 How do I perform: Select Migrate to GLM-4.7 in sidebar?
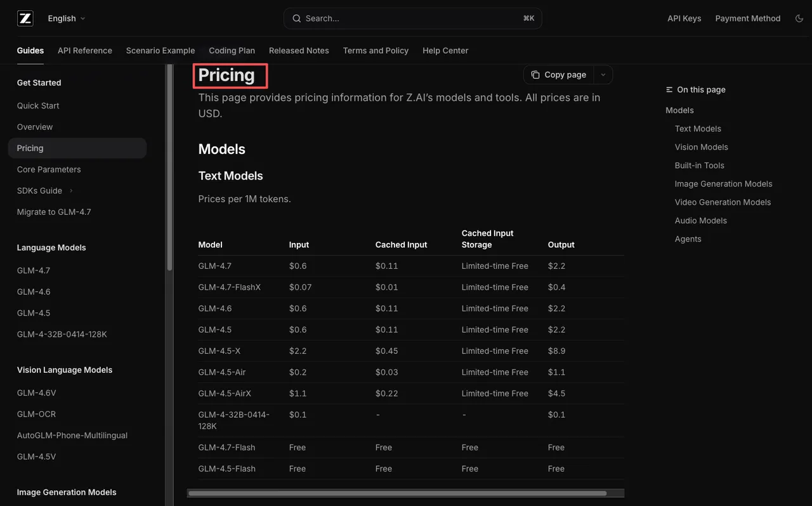point(54,212)
